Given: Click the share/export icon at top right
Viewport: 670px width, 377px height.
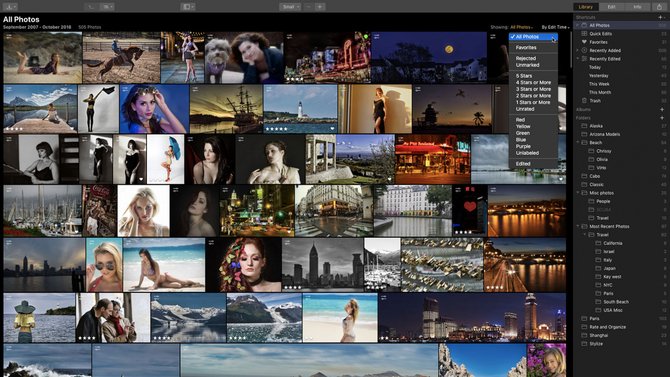Looking at the screenshot, I should (x=659, y=7).
